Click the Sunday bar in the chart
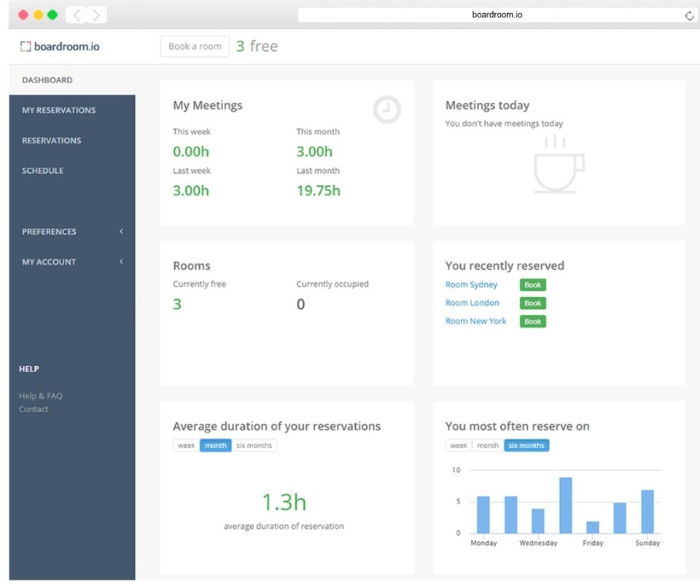 pyautogui.click(x=647, y=511)
